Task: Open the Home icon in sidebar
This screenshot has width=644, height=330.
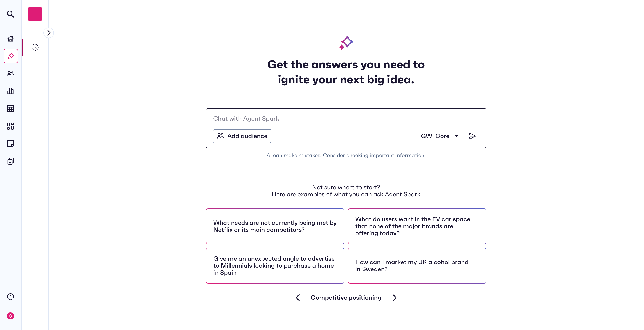Action: coord(11,39)
